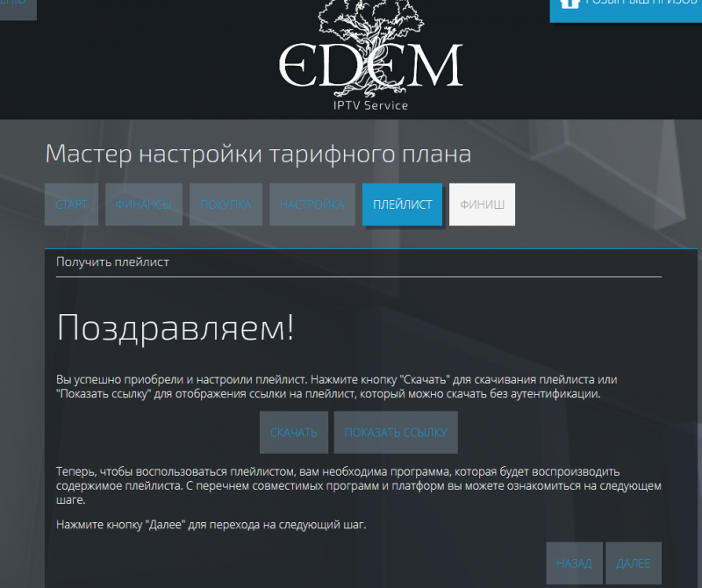Viewport: 702px width, 588px height.
Task: Click the paragraph starting Теперь, чтобы воспользоваться
Action: coord(359,485)
